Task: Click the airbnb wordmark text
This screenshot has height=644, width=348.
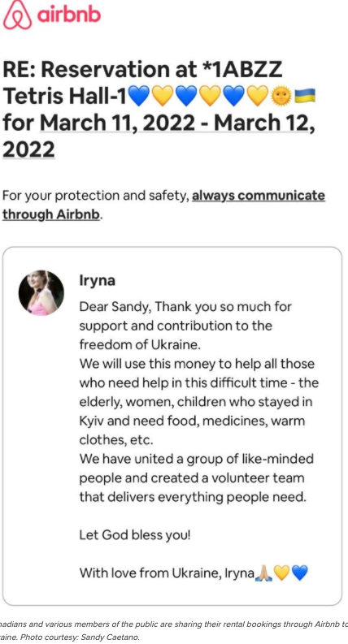Action: tap(68, 15)
